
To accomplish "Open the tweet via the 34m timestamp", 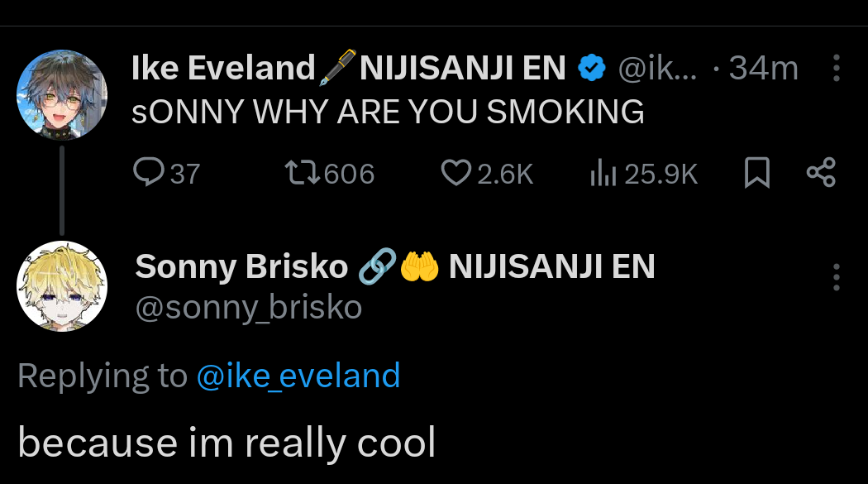I will coord(763,69).
